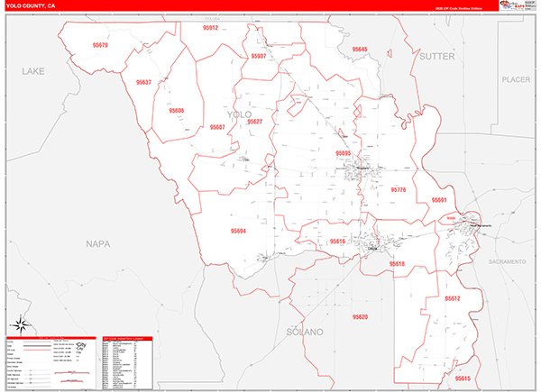The image size is (541, 392).
Task: Select ZIP code label 95637
Action: pyautogui.click(x=143, y=82)
